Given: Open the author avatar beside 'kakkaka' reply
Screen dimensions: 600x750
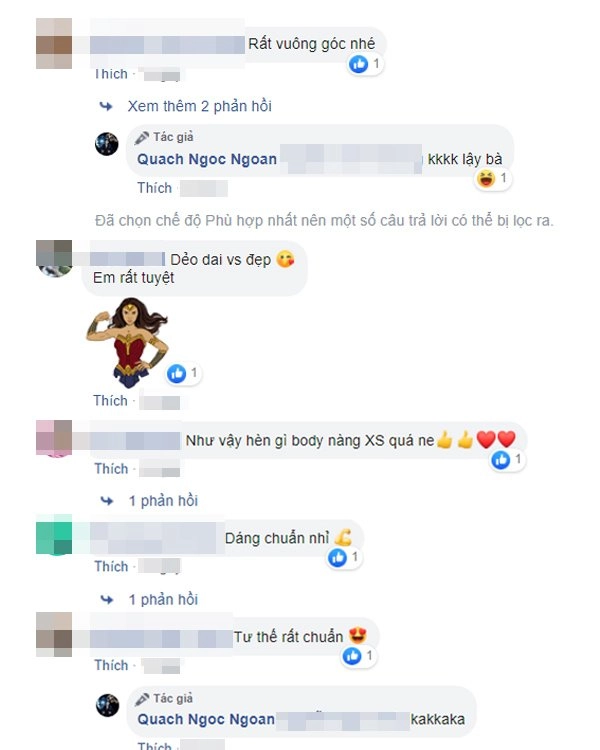Looking at the screenshot, I should (107, 705).
